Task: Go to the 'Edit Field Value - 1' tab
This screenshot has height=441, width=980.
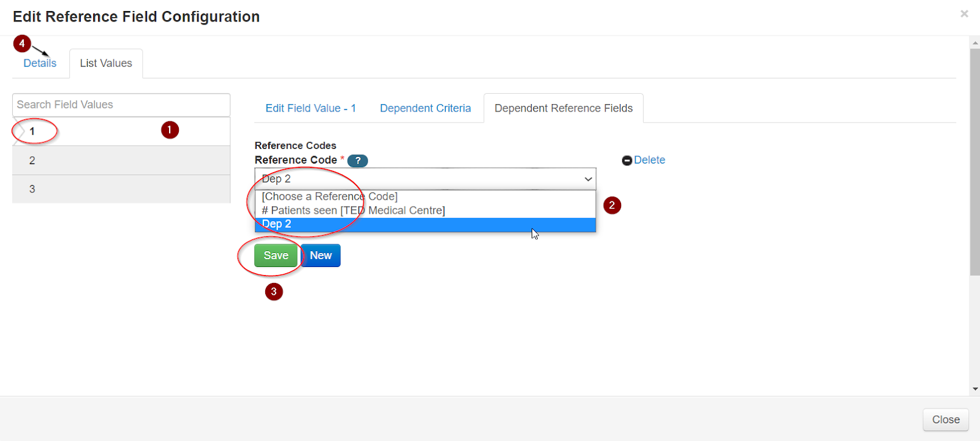Action: [x=311, y=108]
